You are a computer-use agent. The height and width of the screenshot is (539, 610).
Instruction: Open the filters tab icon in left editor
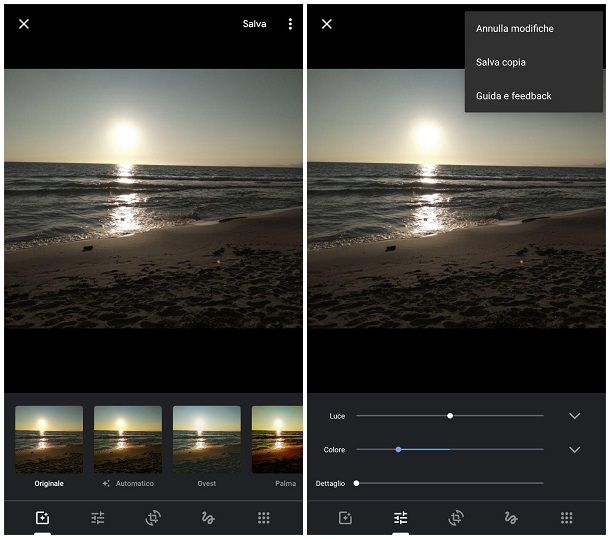42,518
